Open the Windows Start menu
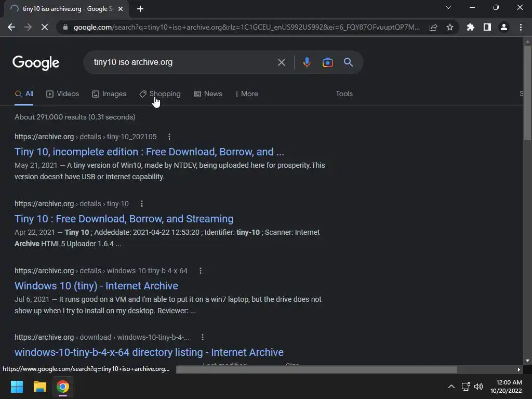 (x=17, y=387)
